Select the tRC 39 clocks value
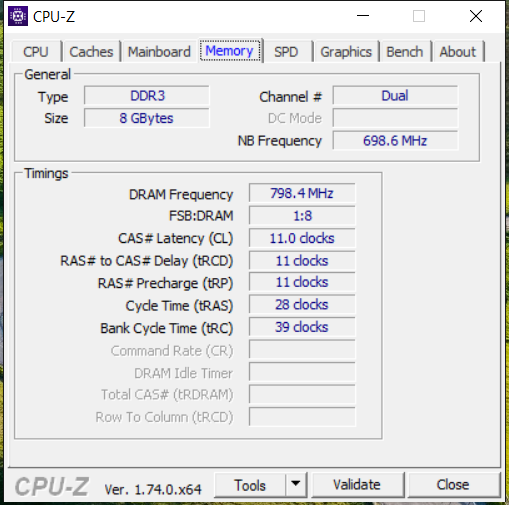Screen dimensions: 509x505 click(x=302, y=327)
